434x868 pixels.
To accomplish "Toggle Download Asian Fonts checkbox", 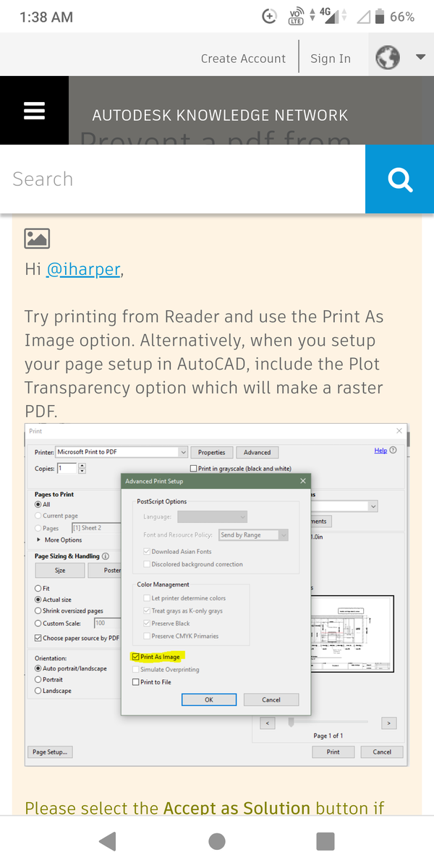I will pyautogui.click(x=146, y=551).
